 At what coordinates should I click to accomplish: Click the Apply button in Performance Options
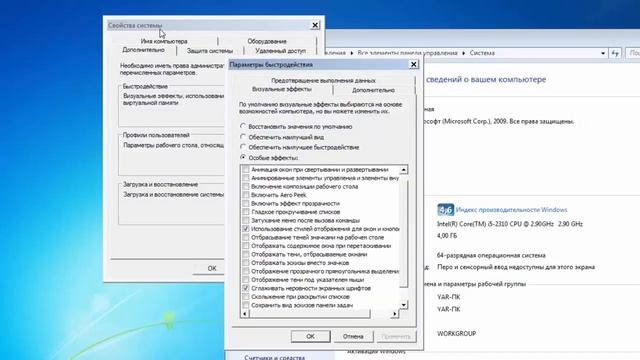396,336
